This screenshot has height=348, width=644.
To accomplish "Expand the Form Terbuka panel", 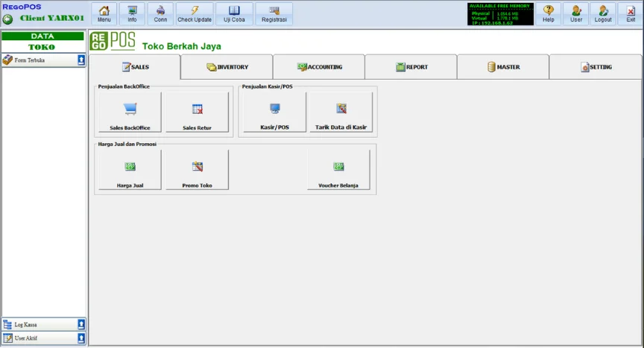I will tap(81, 60).
